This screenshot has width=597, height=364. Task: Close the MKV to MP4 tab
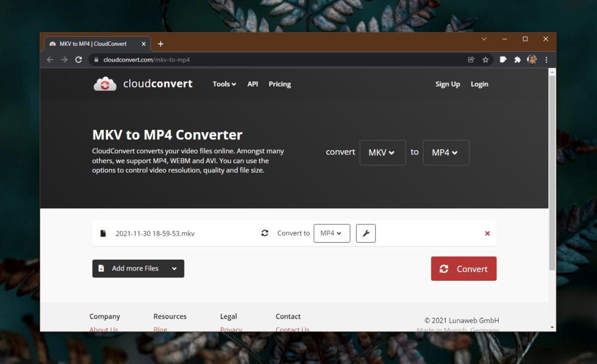click(144, 44)
